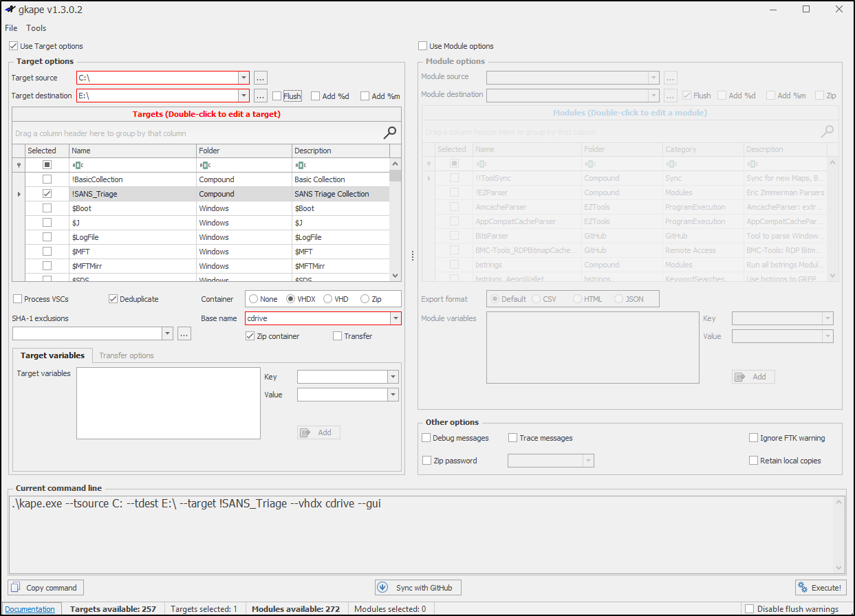This screenshot has width=855, height=616.
Task: Open SHA-1 exclusions file browser
Action: 184,333
